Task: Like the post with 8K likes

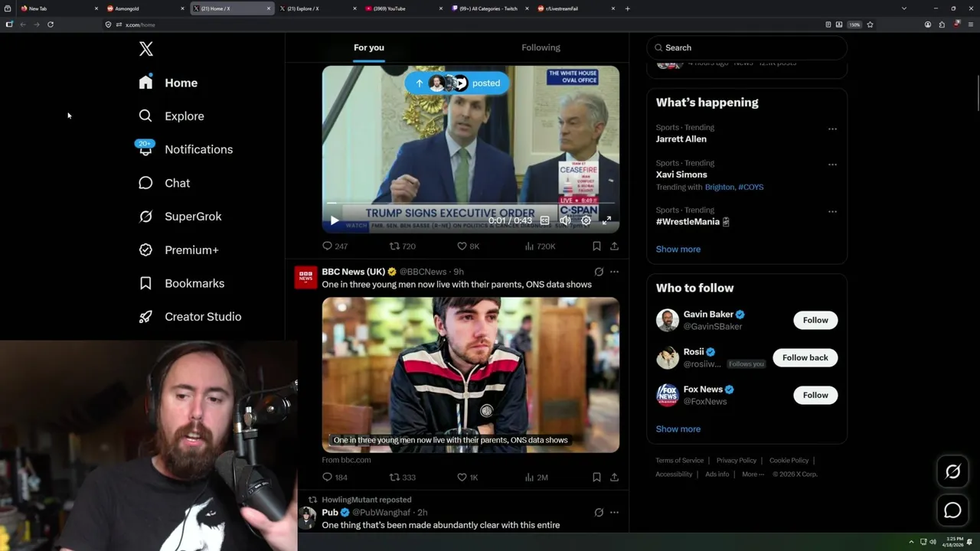Action: point(468,246)
